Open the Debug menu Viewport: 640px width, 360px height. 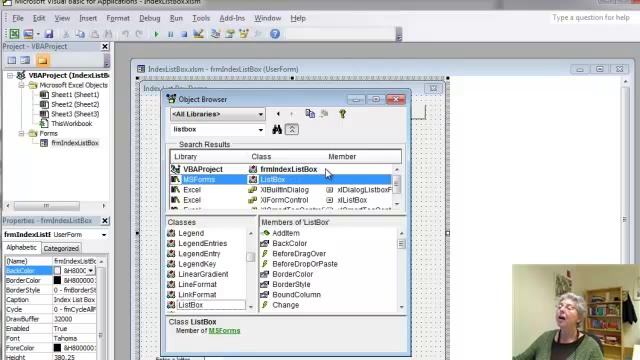coord(150,18)
